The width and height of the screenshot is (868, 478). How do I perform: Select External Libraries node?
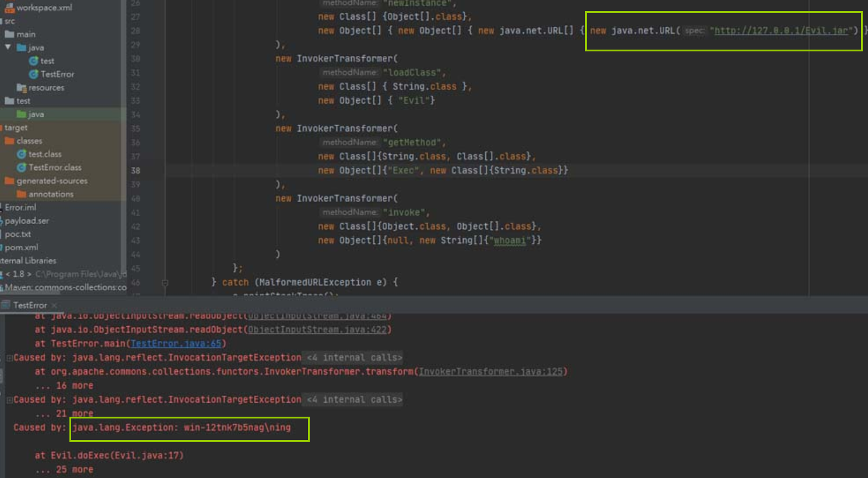(x=28, y=261)
